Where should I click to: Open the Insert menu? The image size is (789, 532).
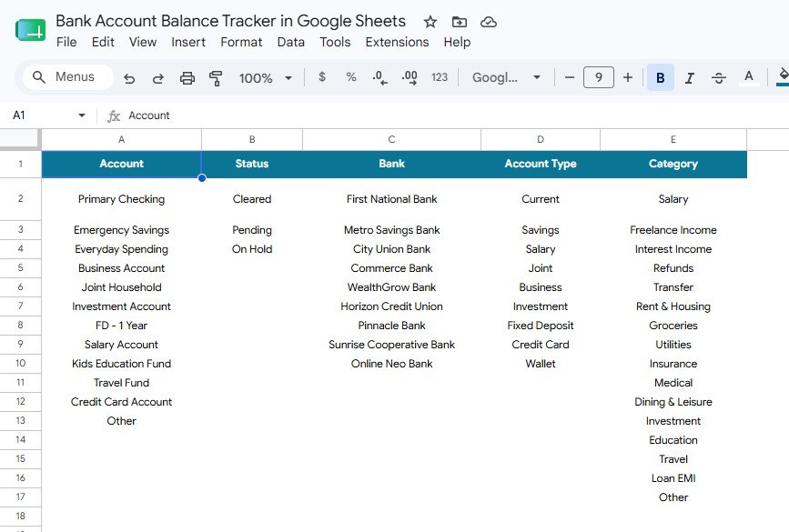coord(188,42)
